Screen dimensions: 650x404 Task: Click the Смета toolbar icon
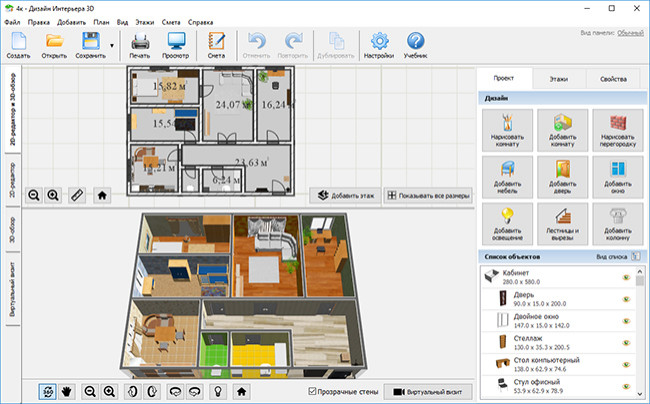pos(217,45)
